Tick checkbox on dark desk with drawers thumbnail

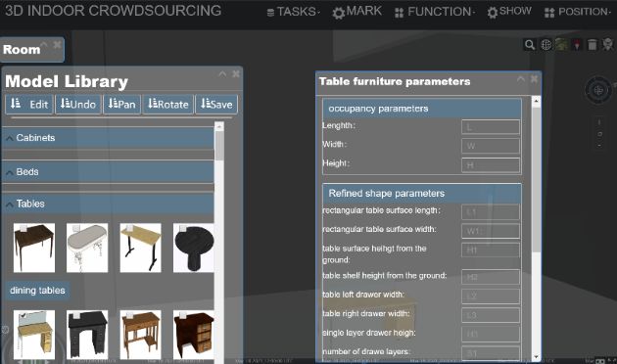(182, 315)
